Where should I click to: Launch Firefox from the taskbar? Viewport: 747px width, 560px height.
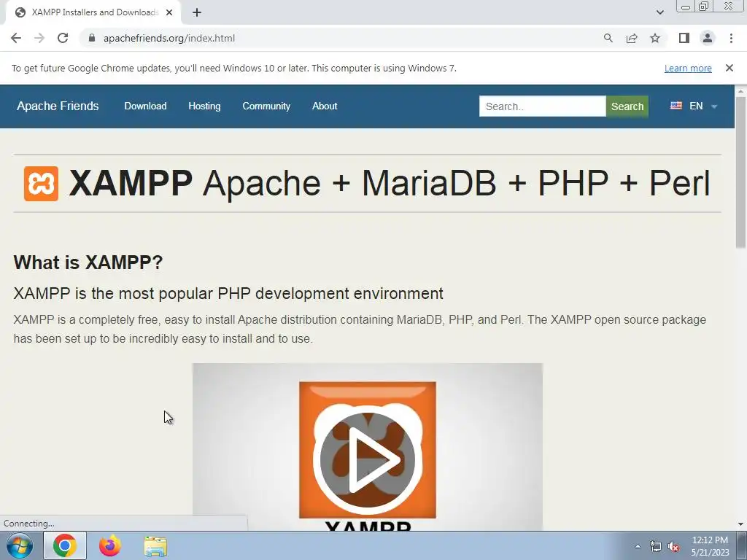tap(109, 545)
